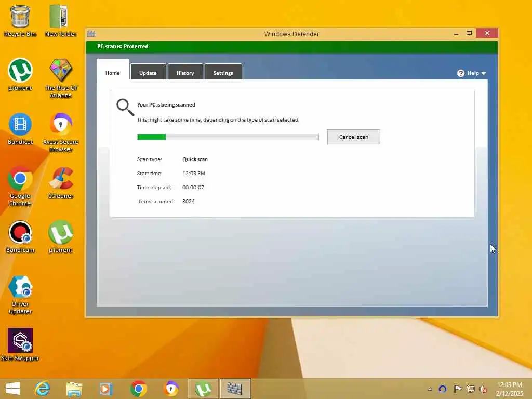Switch to µTorrent in the taskbar

203,389
